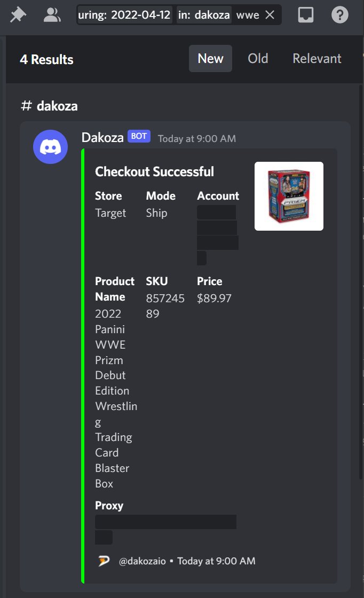Click the results panel scrollbar
364x598 pixels.
pyautogui.click(x=361, y=282)
